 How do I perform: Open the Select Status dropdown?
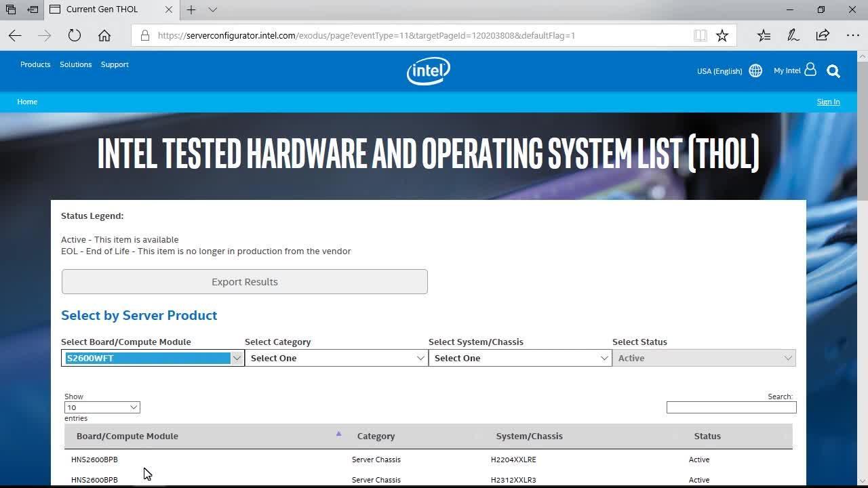pos(704,358)
